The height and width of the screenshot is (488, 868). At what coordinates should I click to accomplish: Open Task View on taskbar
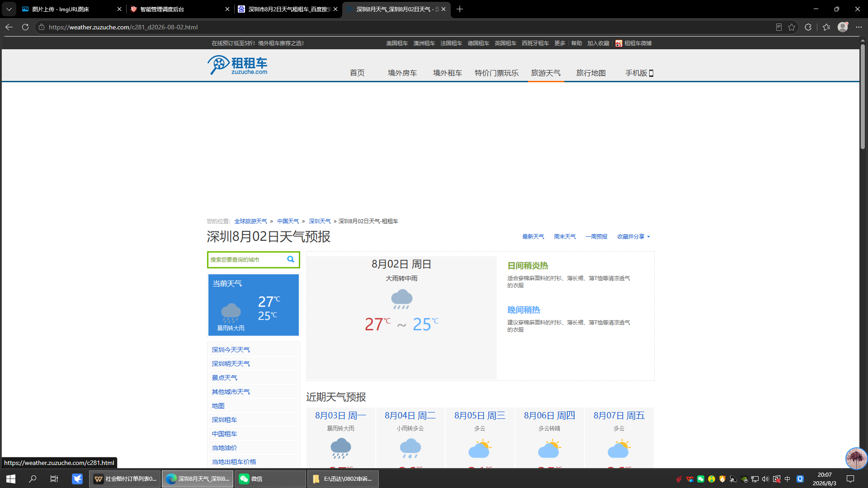pyautogui.click(x=54, y=479)
